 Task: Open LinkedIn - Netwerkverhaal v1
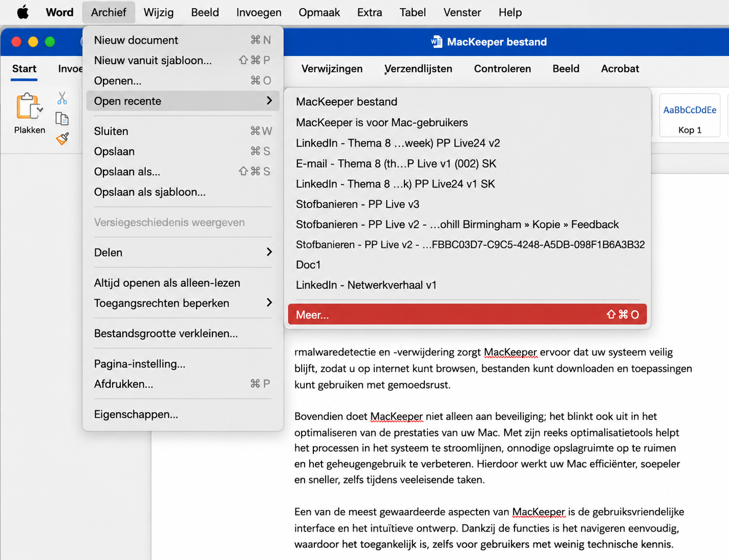(x=467, y=285)
